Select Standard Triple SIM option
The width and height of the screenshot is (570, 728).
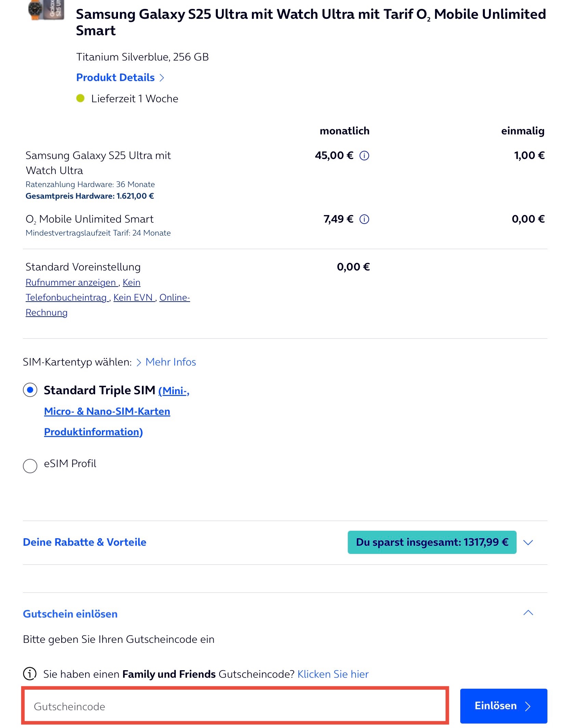[x=30, y=390]
